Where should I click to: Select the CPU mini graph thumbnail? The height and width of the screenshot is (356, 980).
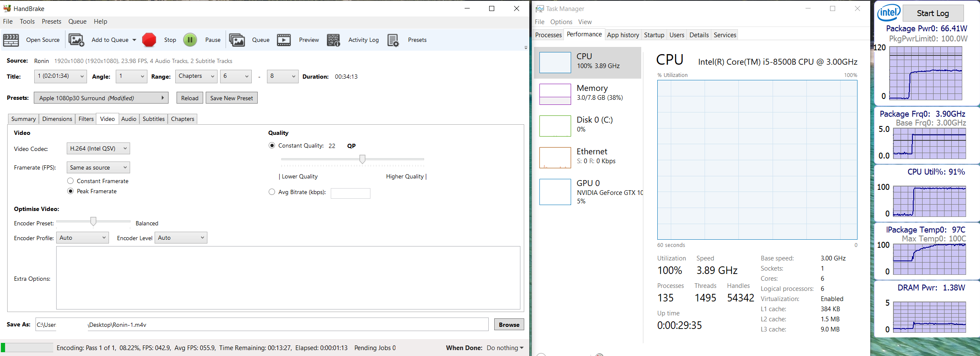[x=555, y=63]
